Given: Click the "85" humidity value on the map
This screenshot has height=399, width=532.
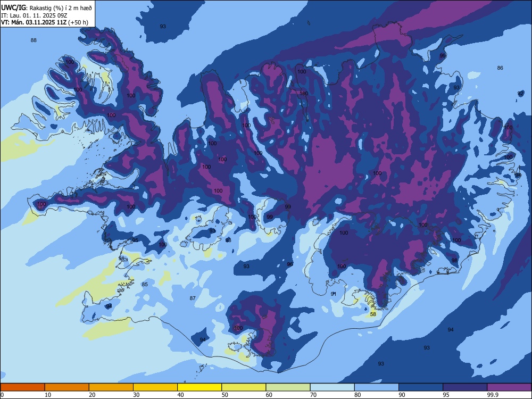Looking at the screenshot, I should tap(145, 284).
